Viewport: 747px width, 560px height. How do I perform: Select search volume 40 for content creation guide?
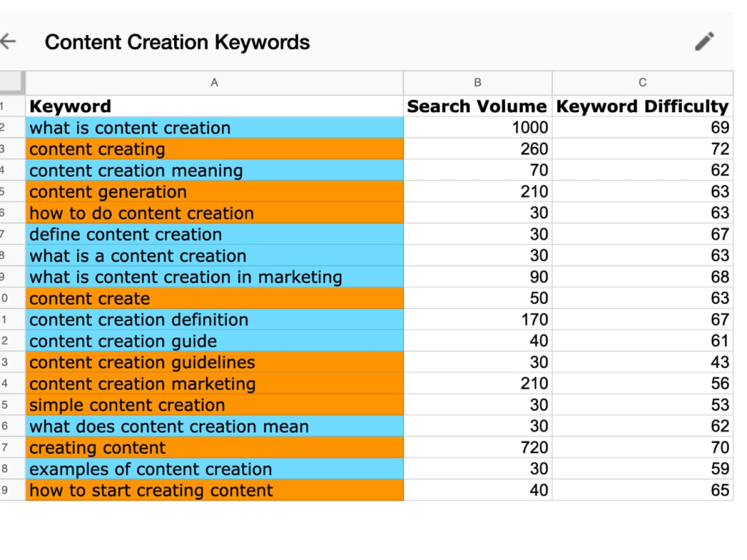click(x=478, y=341)
